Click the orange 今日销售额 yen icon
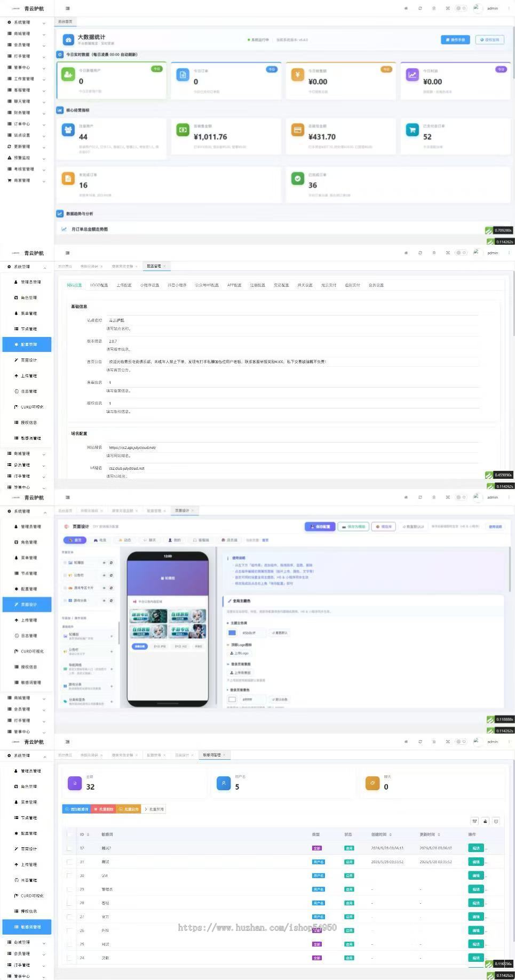Image resolution: width=515 pixels, height=980 pixels. click(x=298, y=75)
